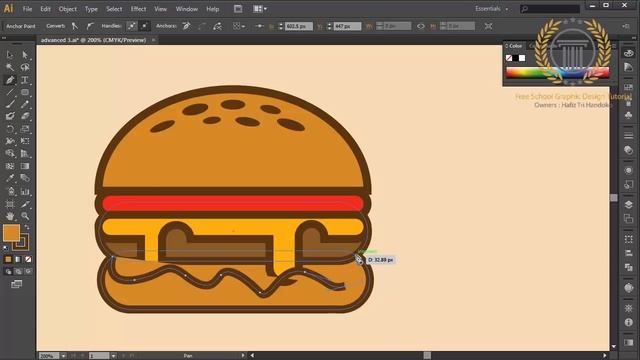The image size is (640, 360).
Task: Select the Pencil tool
Action: [x=25, y=104]
